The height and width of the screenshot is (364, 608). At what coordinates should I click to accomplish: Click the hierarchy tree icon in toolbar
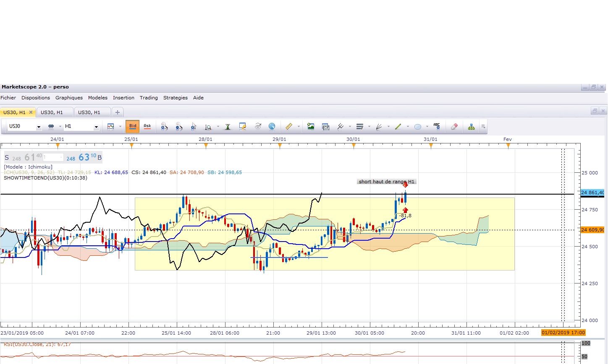[471, 127]
